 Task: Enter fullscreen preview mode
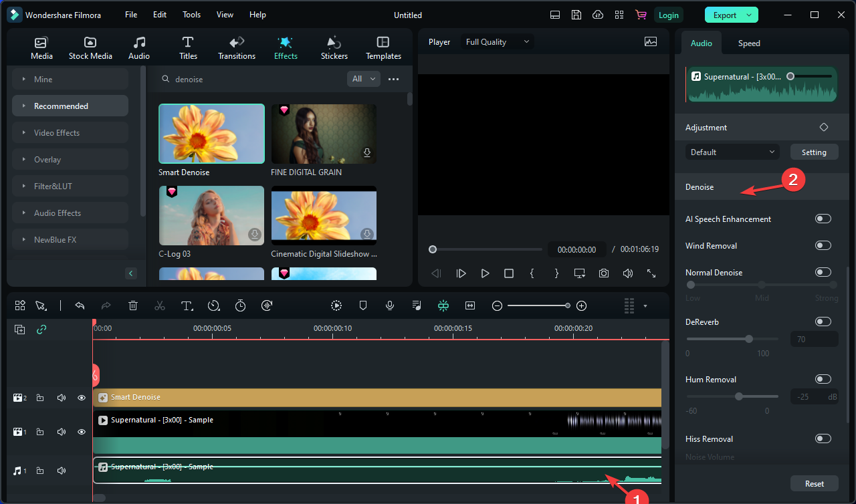651,273
